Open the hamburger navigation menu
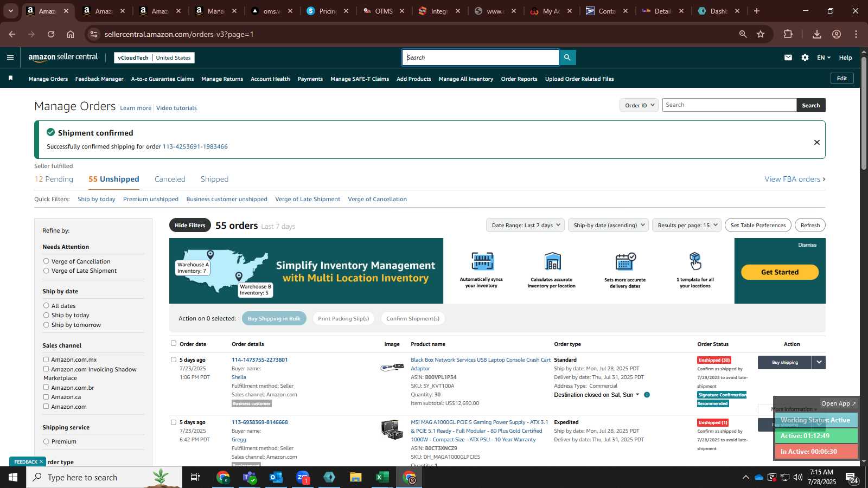This screenshot has width=868, height=488. pos(10,57)
